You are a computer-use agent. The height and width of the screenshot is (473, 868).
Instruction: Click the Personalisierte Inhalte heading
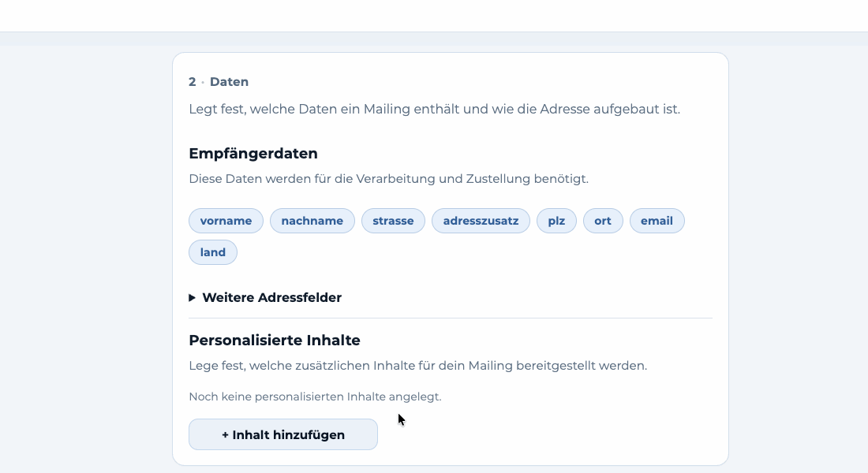[x=275, y=341]
